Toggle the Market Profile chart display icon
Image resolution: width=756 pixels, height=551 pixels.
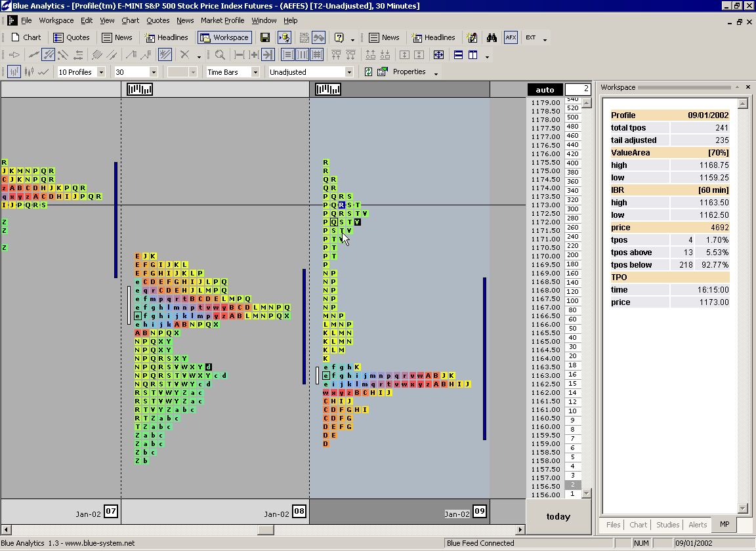(13, 71)
